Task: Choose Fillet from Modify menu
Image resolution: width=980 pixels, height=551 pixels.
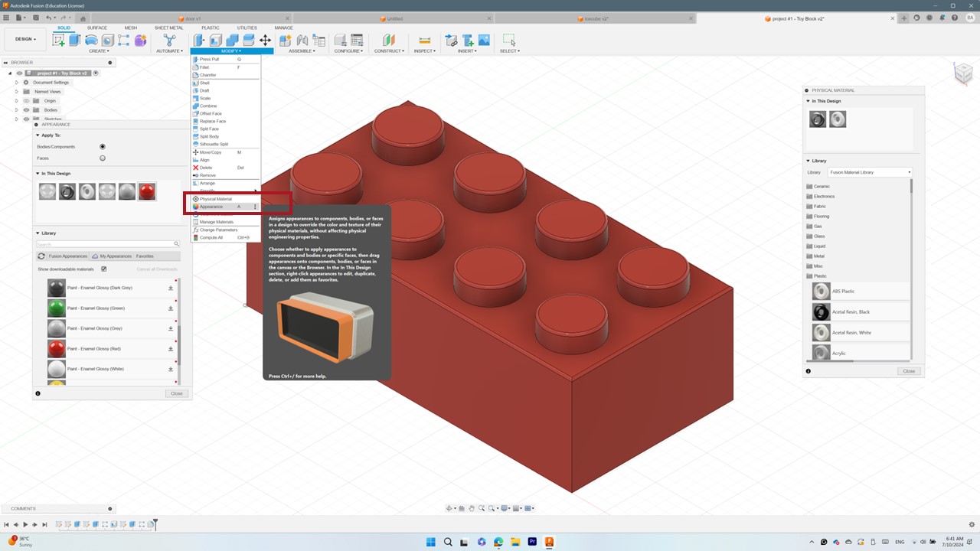Action: click(226, 67)
